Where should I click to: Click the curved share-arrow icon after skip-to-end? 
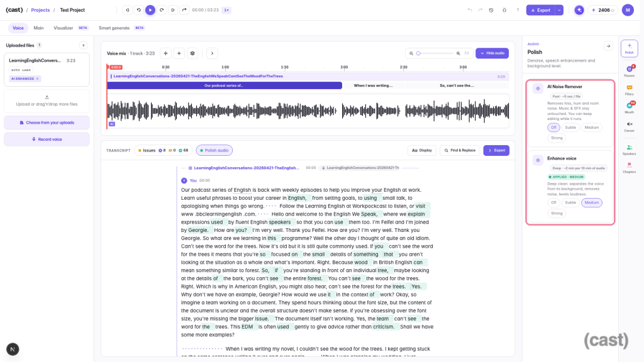[184, 10]
